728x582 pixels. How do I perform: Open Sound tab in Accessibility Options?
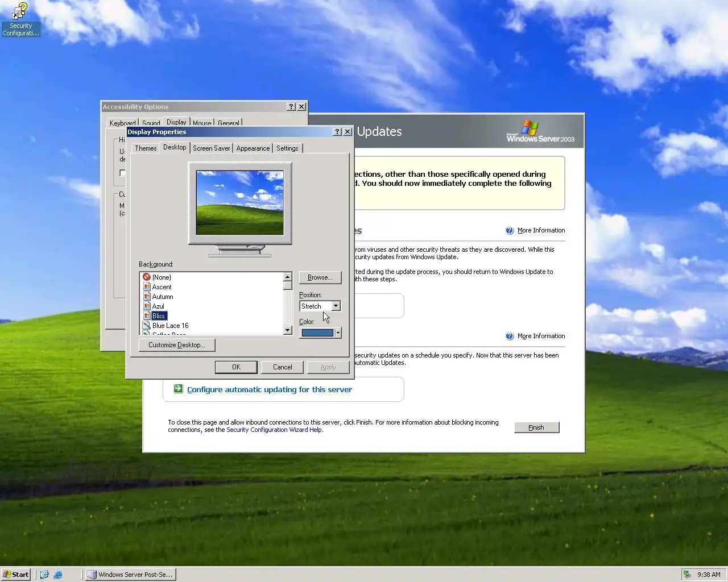(151, 123)
